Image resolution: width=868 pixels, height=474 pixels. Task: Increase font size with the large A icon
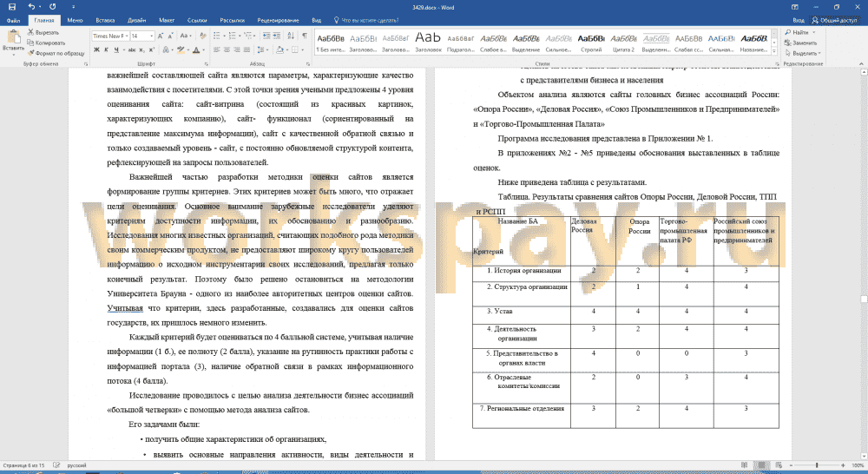(161, 36)
